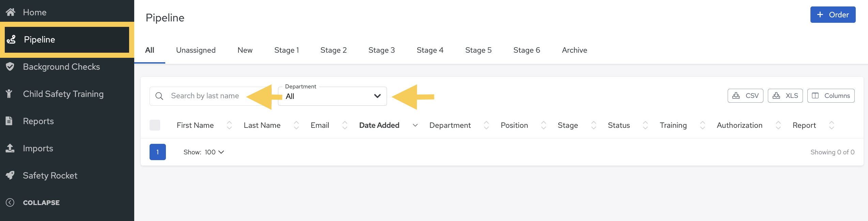The width and height of the screenshot is (868, 221).
Task: Sort by First Name column arrows
Action: point(229,125)
